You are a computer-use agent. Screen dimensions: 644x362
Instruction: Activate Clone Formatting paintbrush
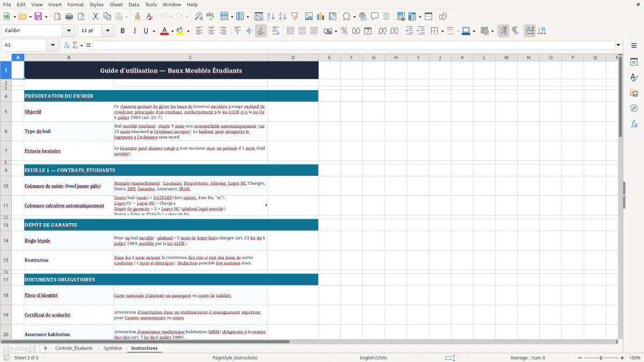point(138,17)
